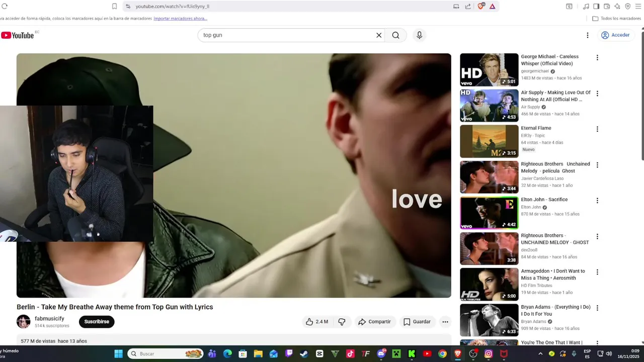
Task: Open Air Supply Making Love thumbnail
Action: pos(489,106)
